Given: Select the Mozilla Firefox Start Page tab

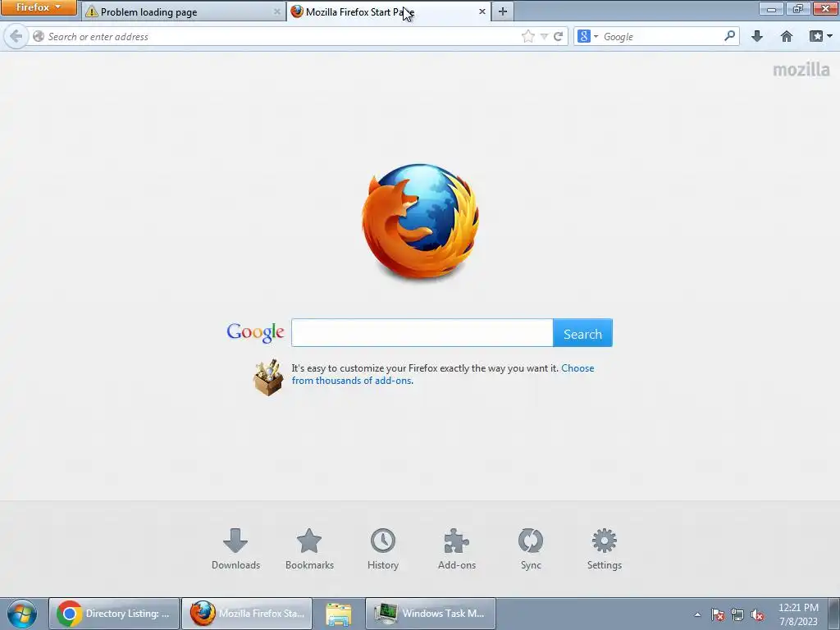Looking at the screenshot, I should (x=389, y=11).
